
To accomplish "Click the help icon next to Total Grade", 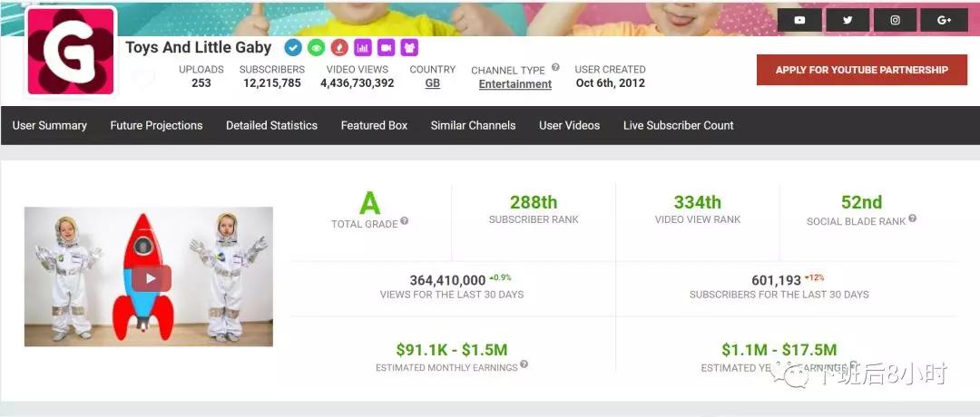I will coord(405,220).
